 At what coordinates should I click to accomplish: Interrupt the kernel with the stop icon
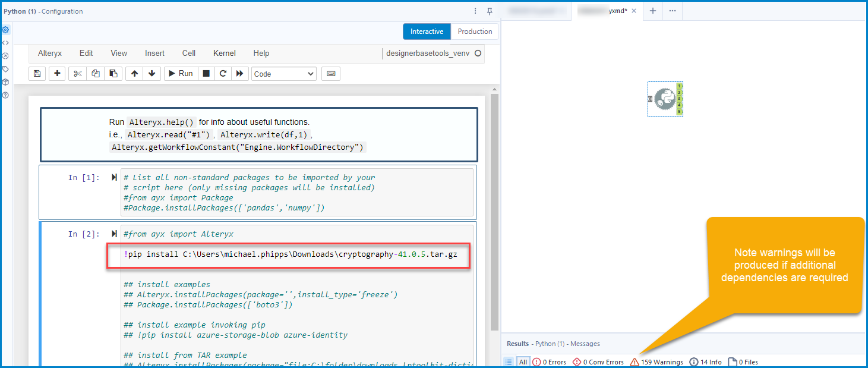(206, 74)
